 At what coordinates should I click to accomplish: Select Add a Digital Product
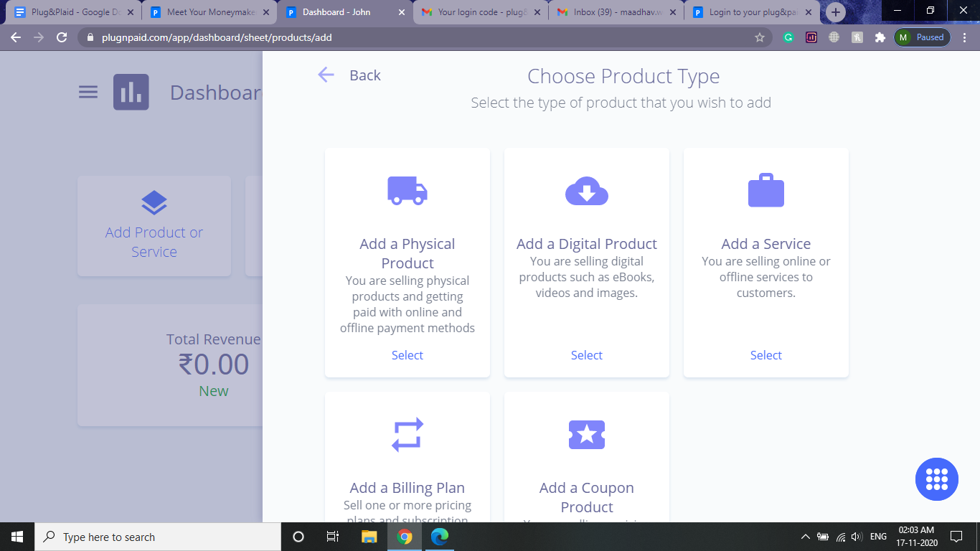click(x=587, y=355)
